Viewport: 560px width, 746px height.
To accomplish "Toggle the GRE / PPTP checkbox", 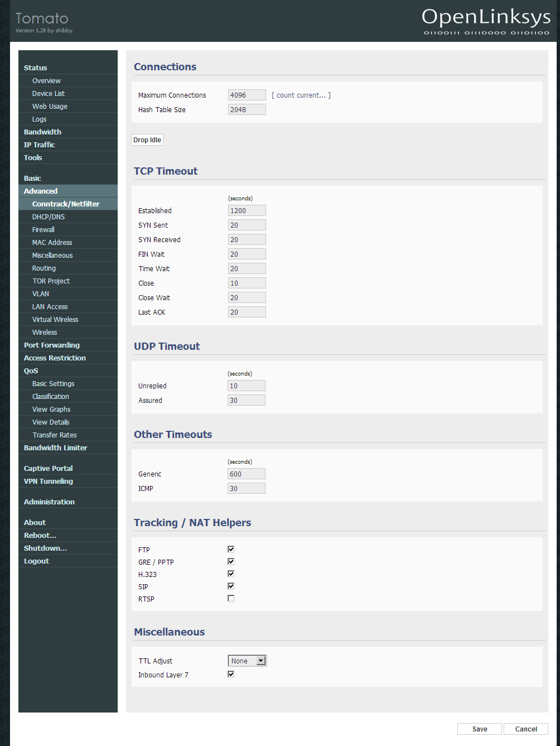I will 231,561.
